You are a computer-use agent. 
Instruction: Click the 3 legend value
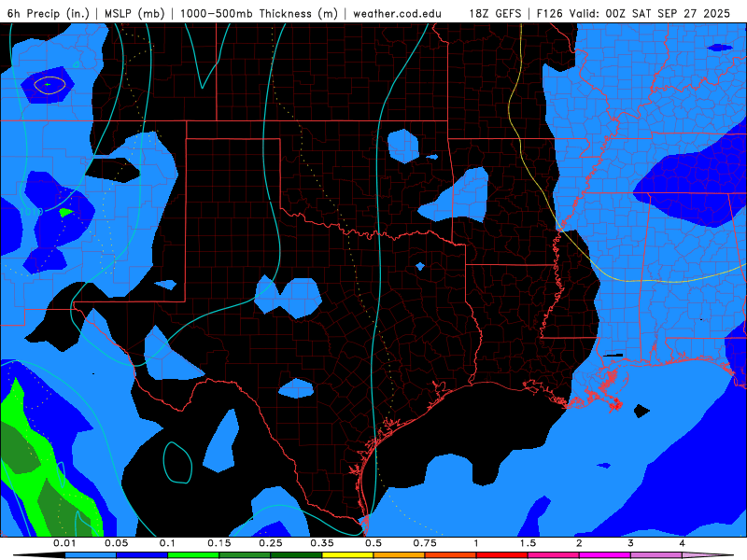point(631,543)
